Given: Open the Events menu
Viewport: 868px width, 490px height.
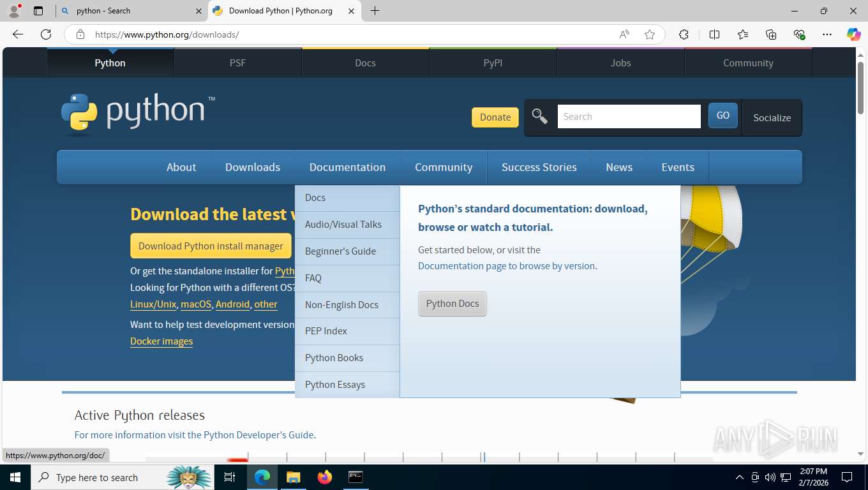Looking at the screenshot, I should coord(678,167).
